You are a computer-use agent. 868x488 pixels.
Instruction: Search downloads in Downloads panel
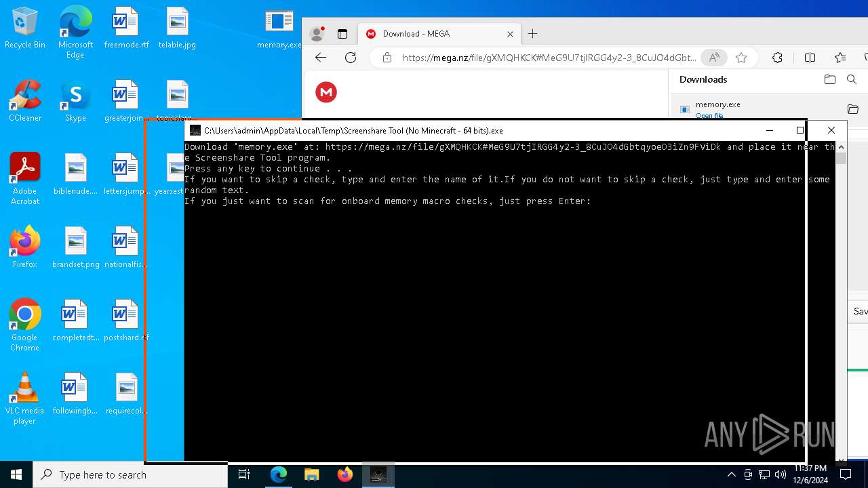coord(852,79)
